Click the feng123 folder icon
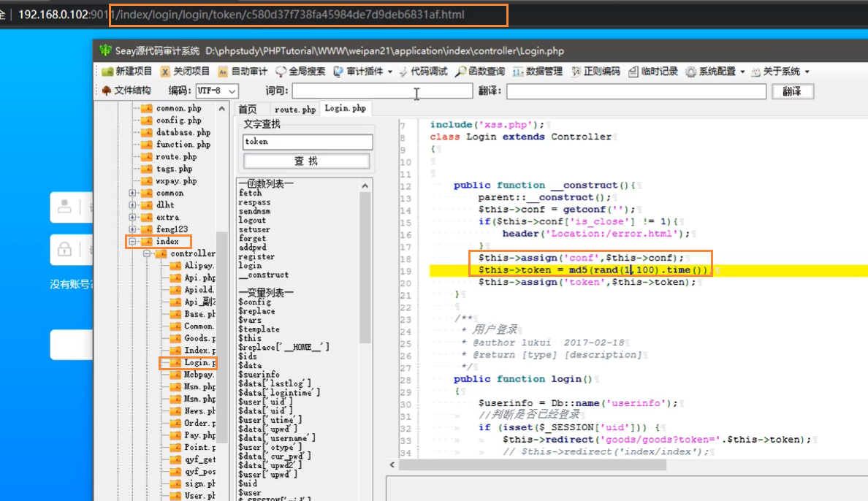Image resolution: width=868 pixels, height=501 pixels. pyautogui.click(x=147, y=229)
